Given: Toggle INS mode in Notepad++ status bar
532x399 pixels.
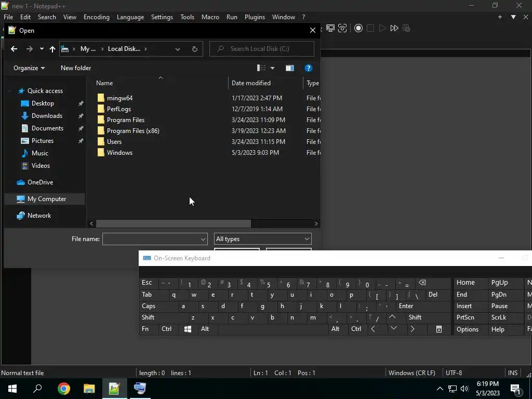Looking at the screenshot, I should (x=513, y=373).
